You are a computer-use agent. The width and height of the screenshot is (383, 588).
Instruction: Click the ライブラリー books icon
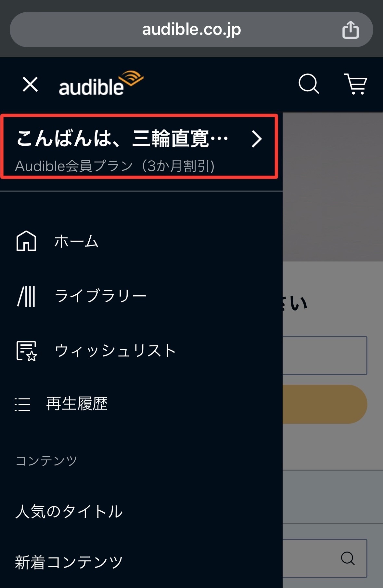26,296
